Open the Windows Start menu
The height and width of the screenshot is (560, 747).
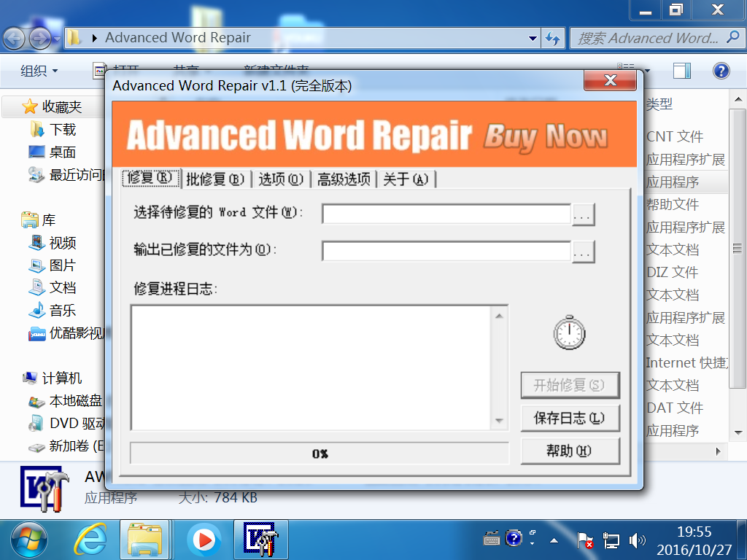click(29, 540)
